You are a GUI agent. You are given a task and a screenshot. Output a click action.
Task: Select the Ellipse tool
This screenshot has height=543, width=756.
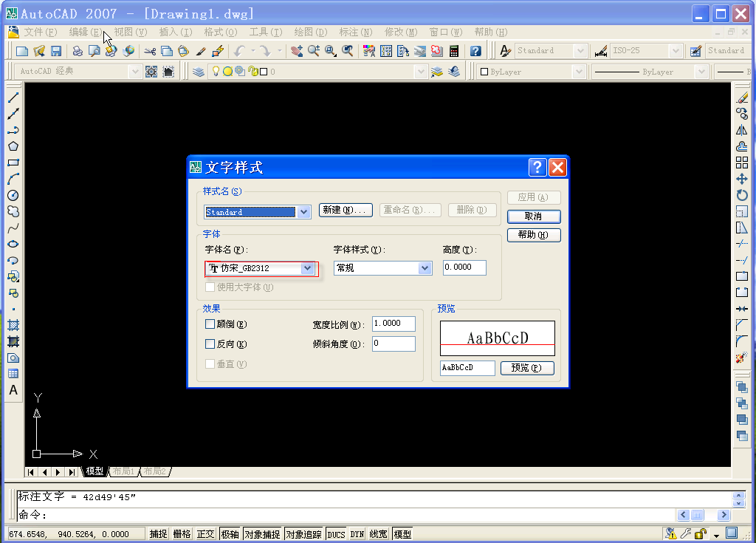point(13,245)
